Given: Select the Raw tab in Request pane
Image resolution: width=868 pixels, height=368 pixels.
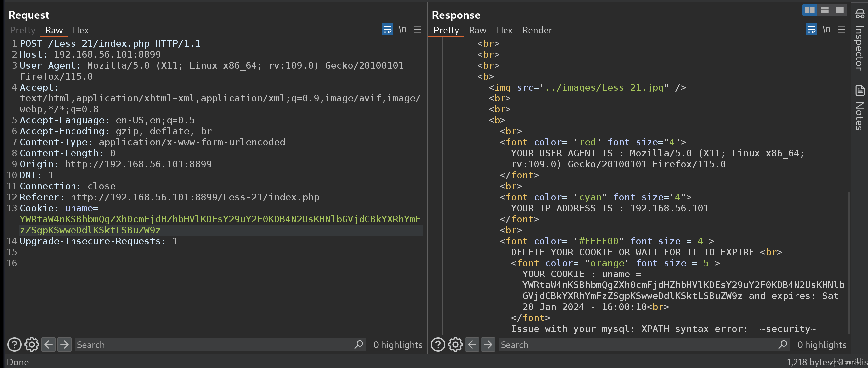Looking at the screenshot, I should pyautogui.click(x=54, y=30).
